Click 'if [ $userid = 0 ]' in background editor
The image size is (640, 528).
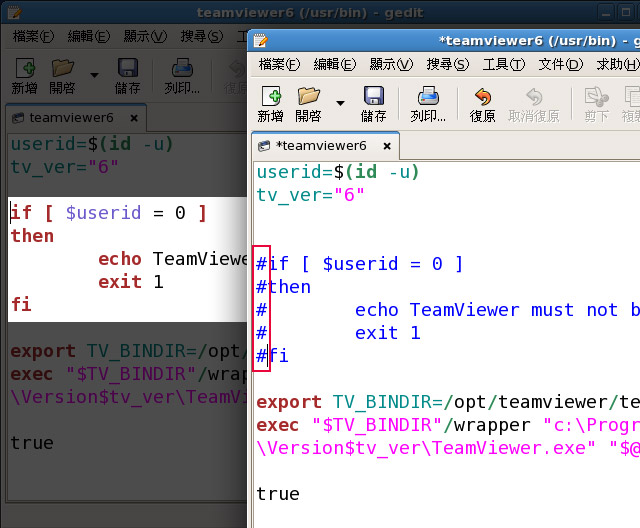click(x=109, y=213)
